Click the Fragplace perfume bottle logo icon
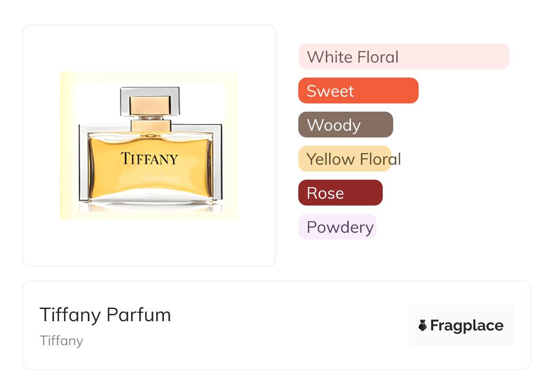 coord(423,325)
